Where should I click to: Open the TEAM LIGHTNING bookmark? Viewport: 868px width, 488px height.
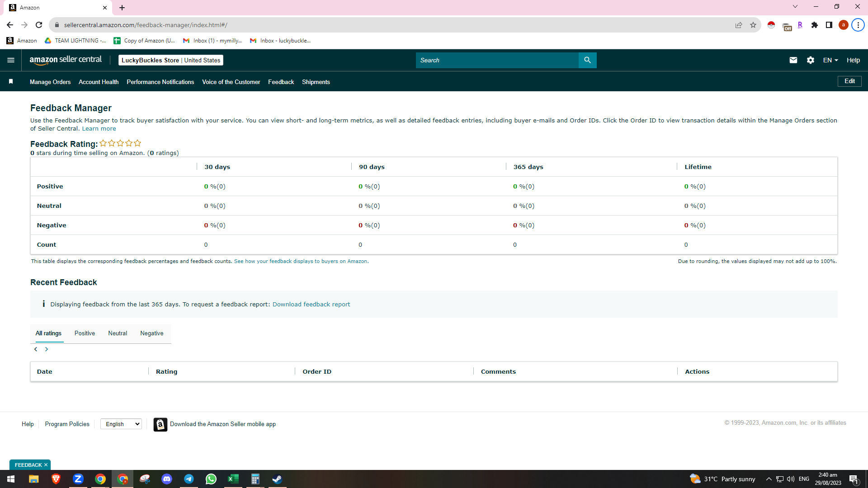click(75, 41)
